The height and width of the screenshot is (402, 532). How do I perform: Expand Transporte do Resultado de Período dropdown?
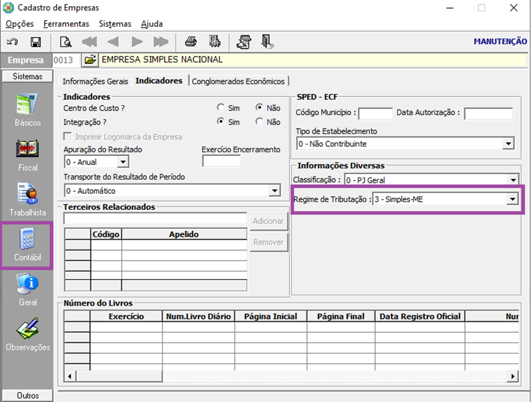274,191
